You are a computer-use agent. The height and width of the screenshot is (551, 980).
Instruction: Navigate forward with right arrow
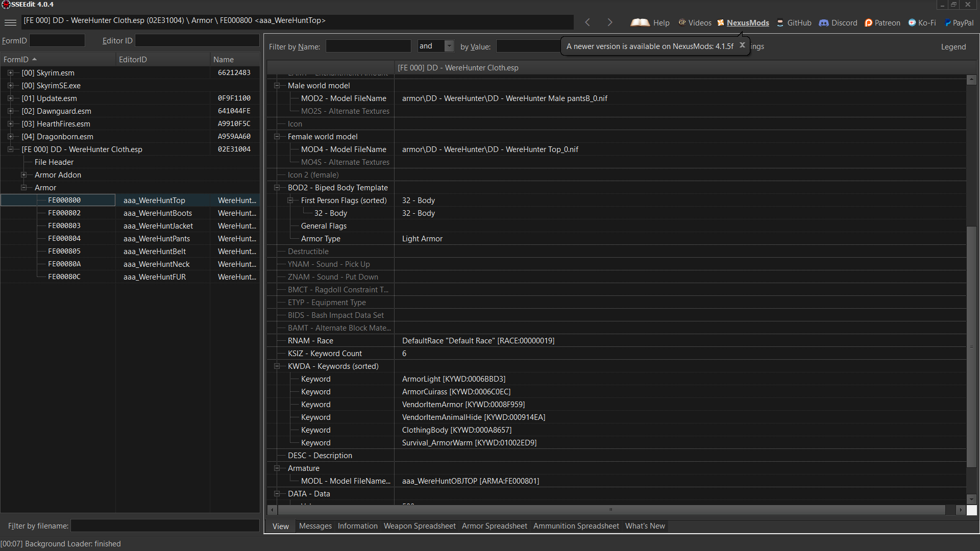610,22
